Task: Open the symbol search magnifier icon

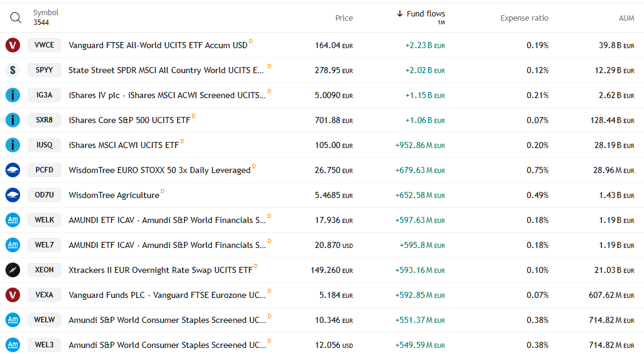Action: click(16, 18)
